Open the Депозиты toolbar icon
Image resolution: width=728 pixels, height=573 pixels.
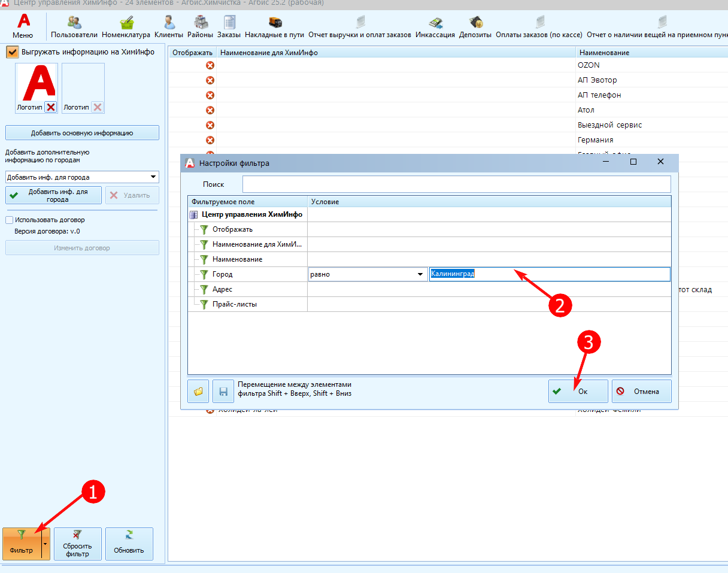coord(475,23)
